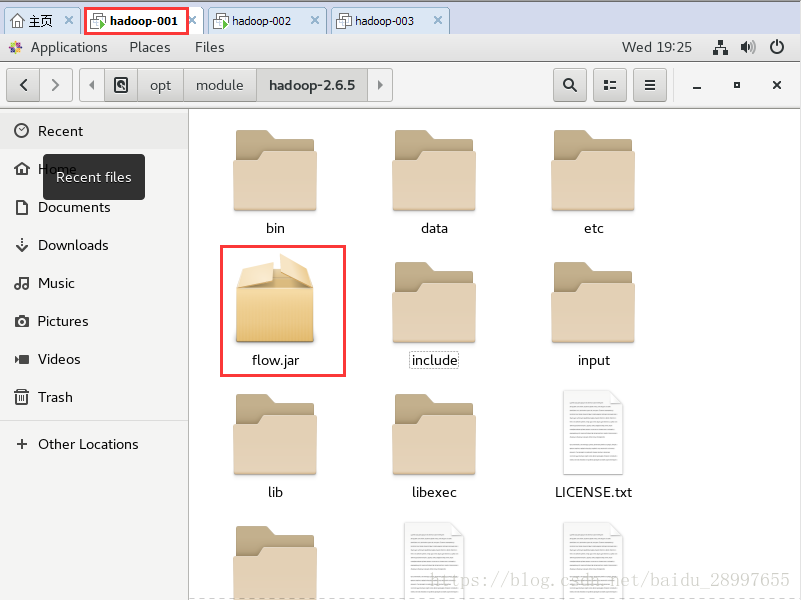Close the 主页 tab

pos(69,20)
